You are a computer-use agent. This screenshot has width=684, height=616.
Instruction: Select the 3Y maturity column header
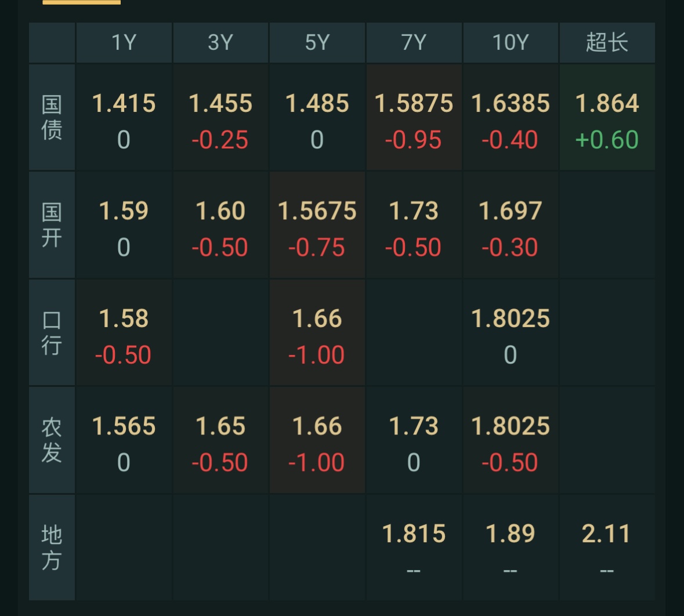[x=220, y=43]
